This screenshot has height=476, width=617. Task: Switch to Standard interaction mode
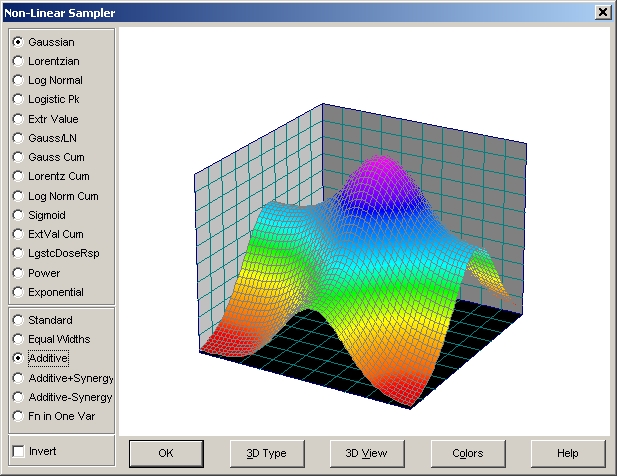(18, 320)
